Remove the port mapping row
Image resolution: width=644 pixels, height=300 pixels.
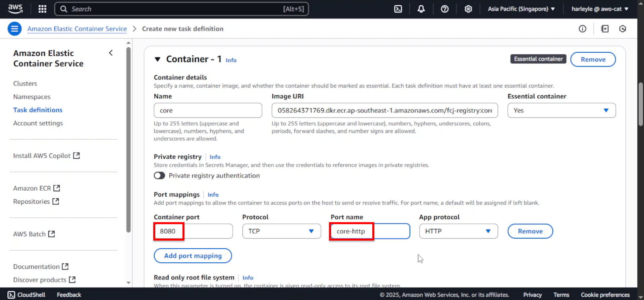click(x=530, y=231)
